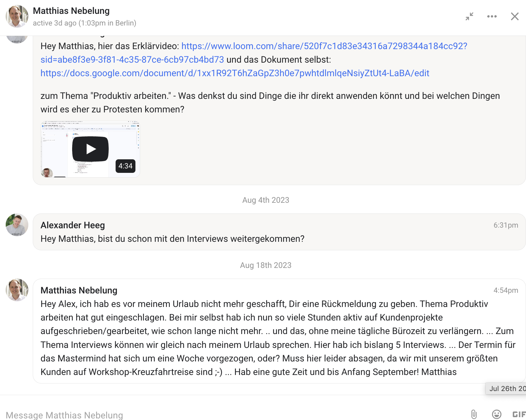Viewport: 526px width, 420px height.
Task: Click the 4:34 video duration badge
Action: pos(125,166)
